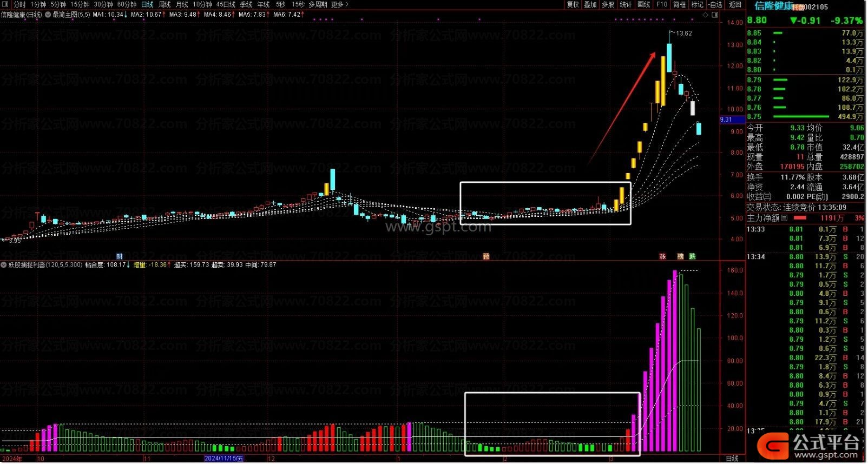
Task: Click the 13:33 trade tick row
Action: (805, 229)
